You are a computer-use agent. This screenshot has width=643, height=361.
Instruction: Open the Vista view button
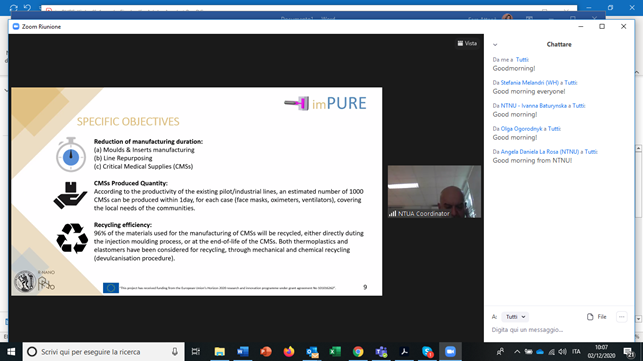(467, 43)
